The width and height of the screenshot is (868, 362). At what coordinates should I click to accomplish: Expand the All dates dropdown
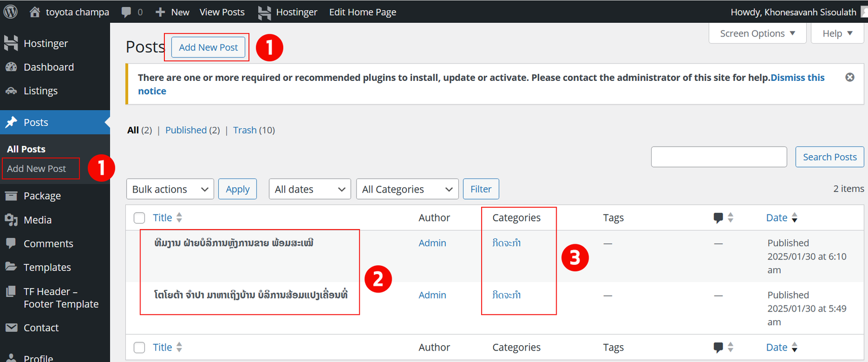(x=310, y=189)
